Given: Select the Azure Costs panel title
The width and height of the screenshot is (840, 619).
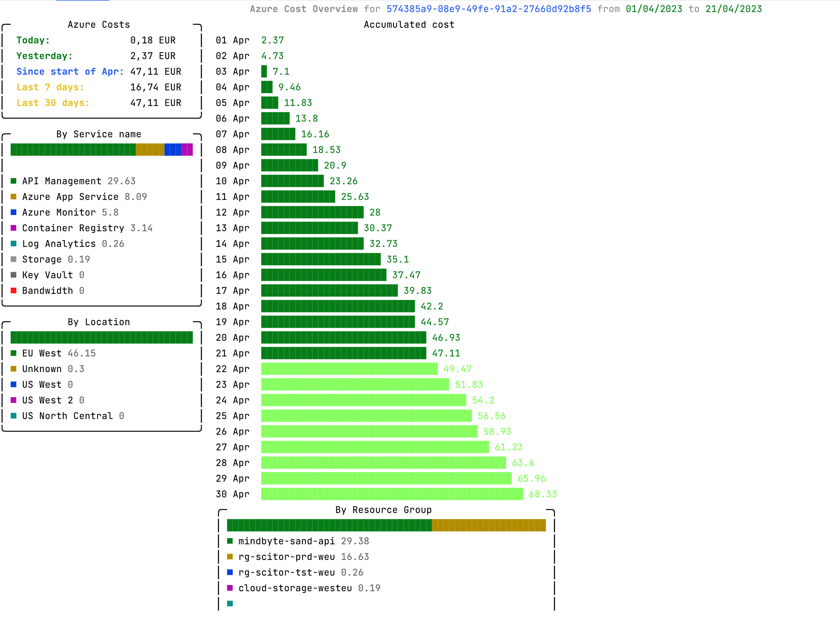Looking at the screenshot, I should 99,24.
